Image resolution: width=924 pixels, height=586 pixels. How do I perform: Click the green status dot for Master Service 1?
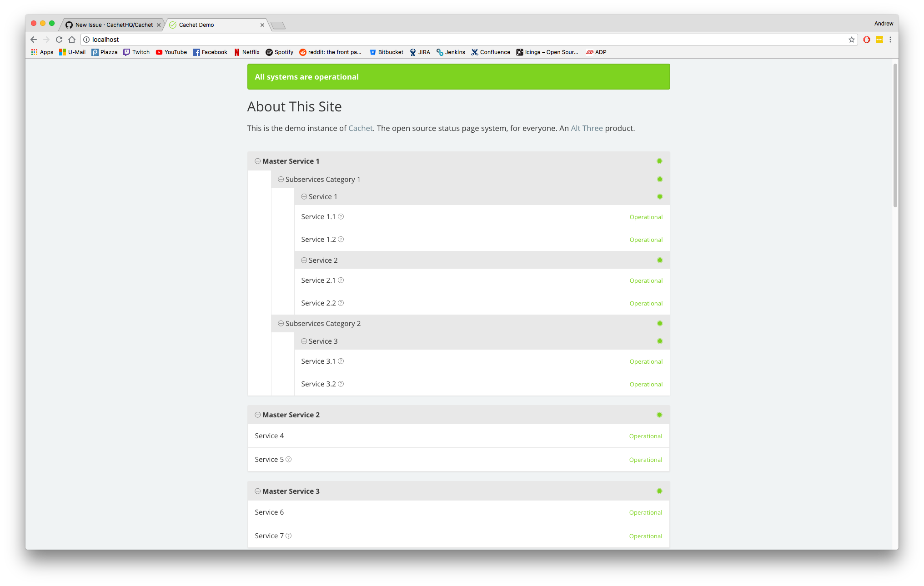659,161
